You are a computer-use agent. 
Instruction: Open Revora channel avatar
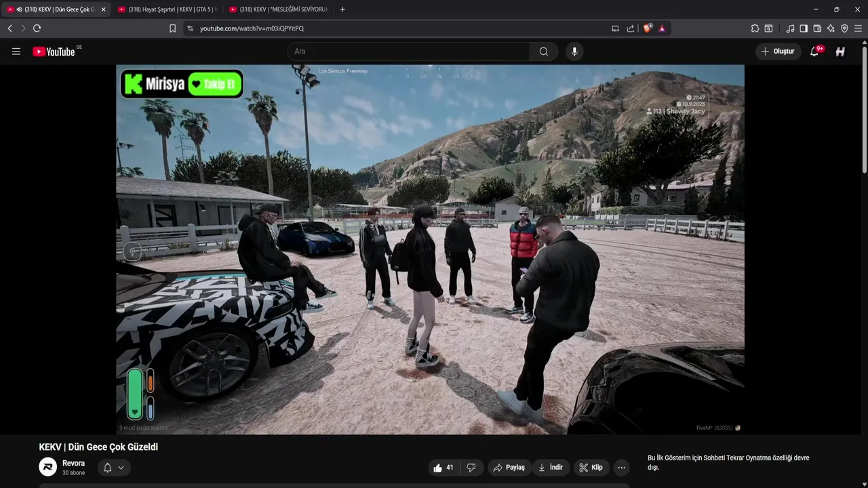coord(47,467)
